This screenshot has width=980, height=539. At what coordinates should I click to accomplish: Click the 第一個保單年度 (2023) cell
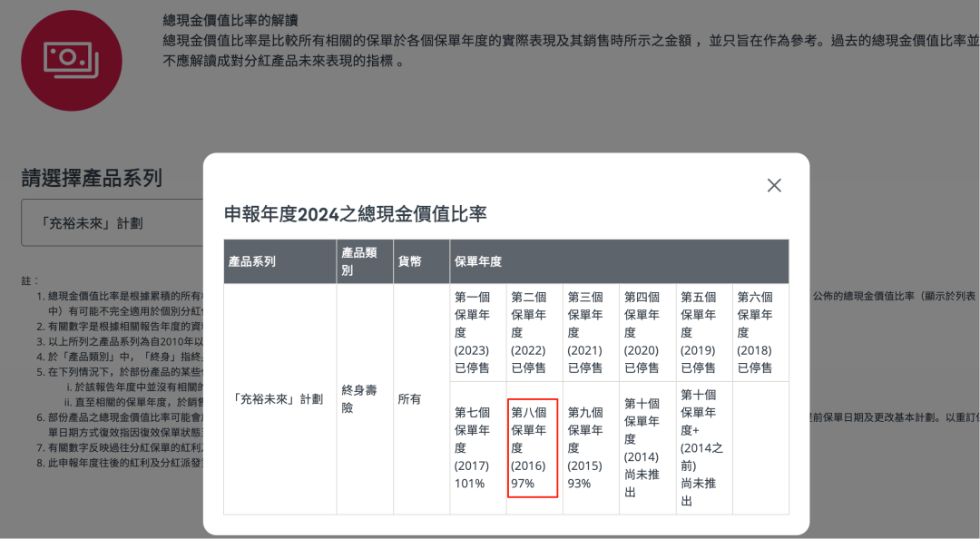(x=477, y=332)
